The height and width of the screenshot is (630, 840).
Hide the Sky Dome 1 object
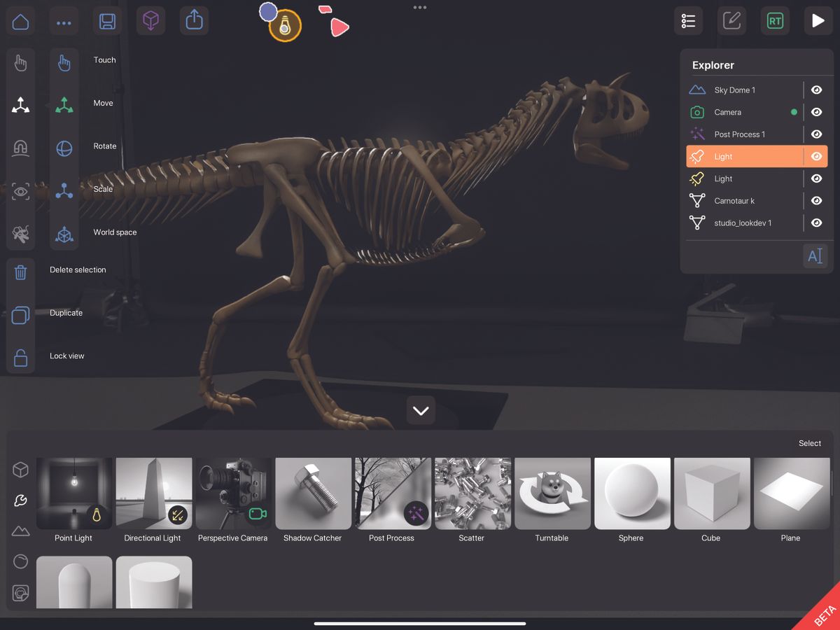[x=816, y=90]
